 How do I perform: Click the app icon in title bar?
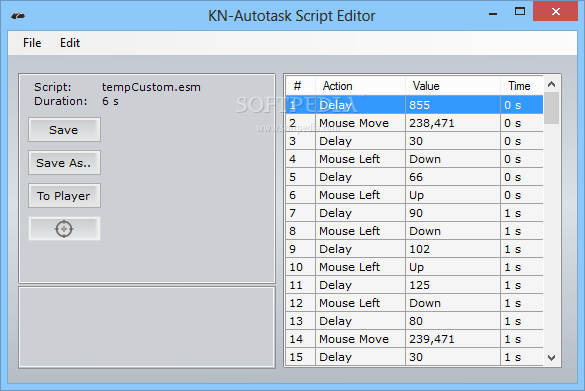(18, 16)
